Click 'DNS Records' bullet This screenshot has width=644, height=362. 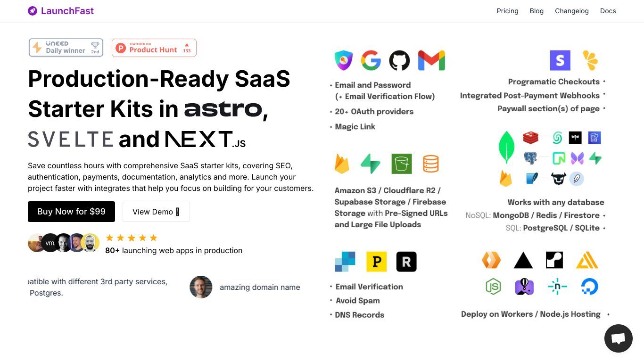tap(359, 315)
